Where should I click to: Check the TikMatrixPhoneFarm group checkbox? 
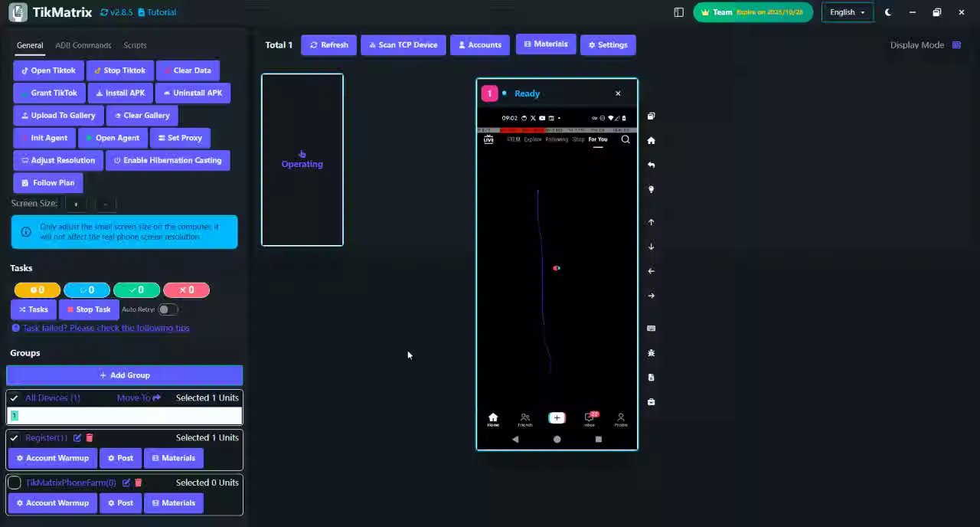click(14, 483)
